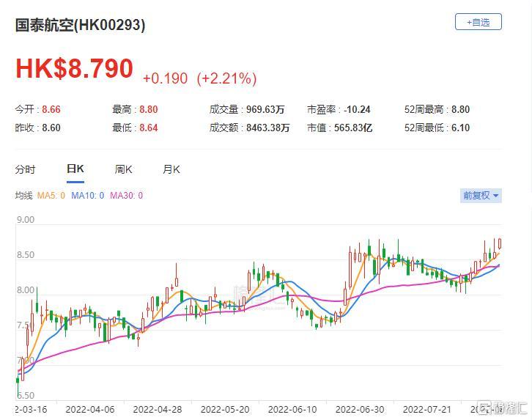Image resolution: width=532 pixels, height=420 pixels.
Task: Click the 市盈率 value -10.24
Action: tap(357, 109)
